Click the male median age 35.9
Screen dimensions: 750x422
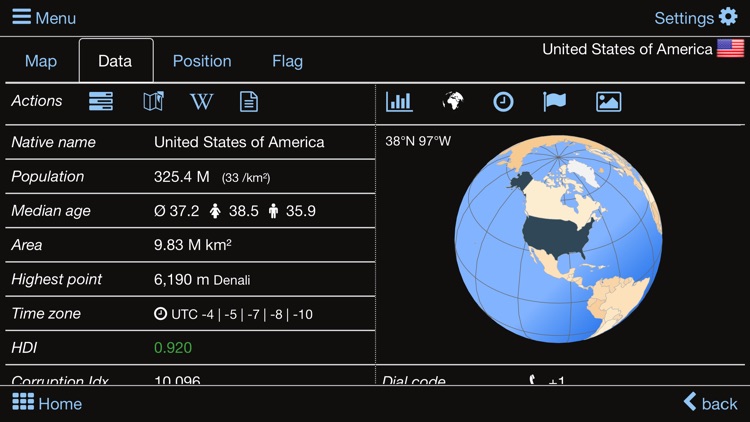tap(300, 211)
